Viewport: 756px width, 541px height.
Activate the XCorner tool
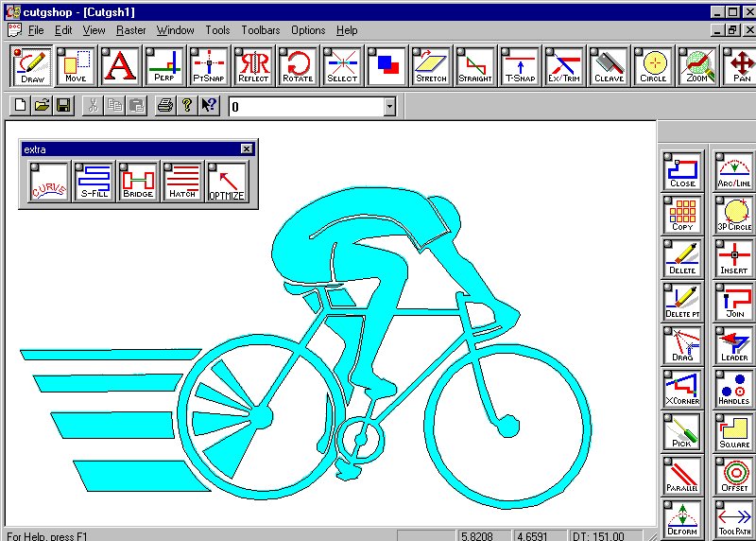682,389
